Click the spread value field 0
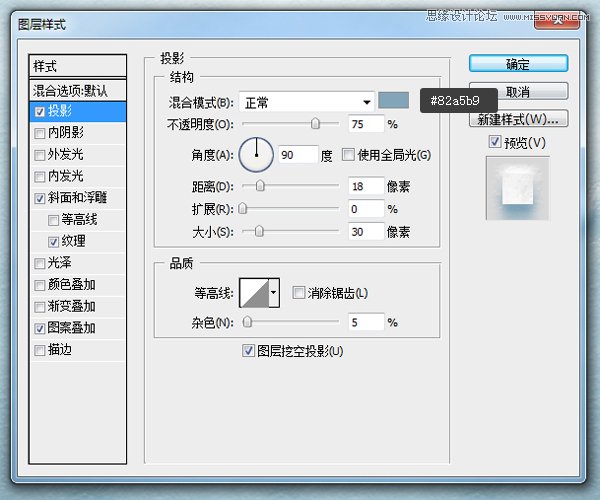Image resolution: width=600 pixels, height=500 pixels. coord(366,209)
